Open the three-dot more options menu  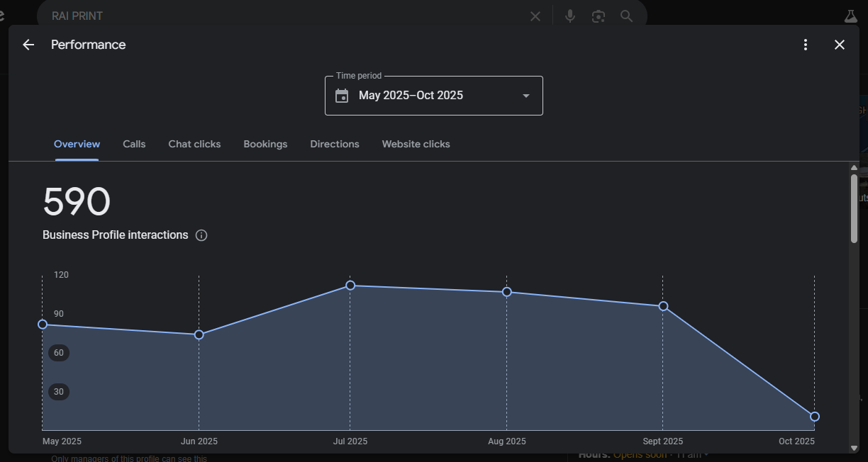pyautogui.click(x=806, y=45)
